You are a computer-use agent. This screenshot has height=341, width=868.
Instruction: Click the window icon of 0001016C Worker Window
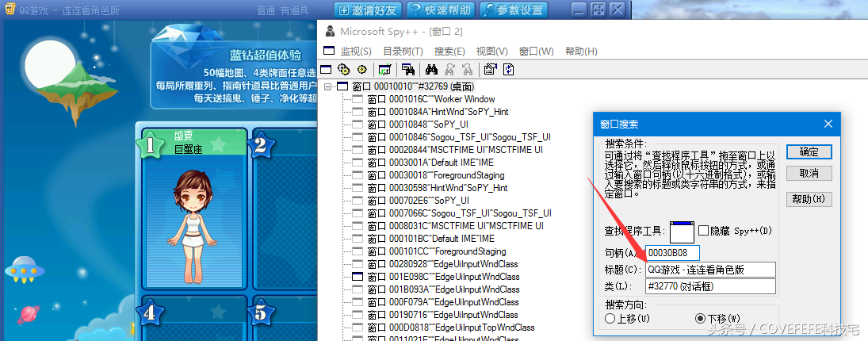(x=358, y=99)
